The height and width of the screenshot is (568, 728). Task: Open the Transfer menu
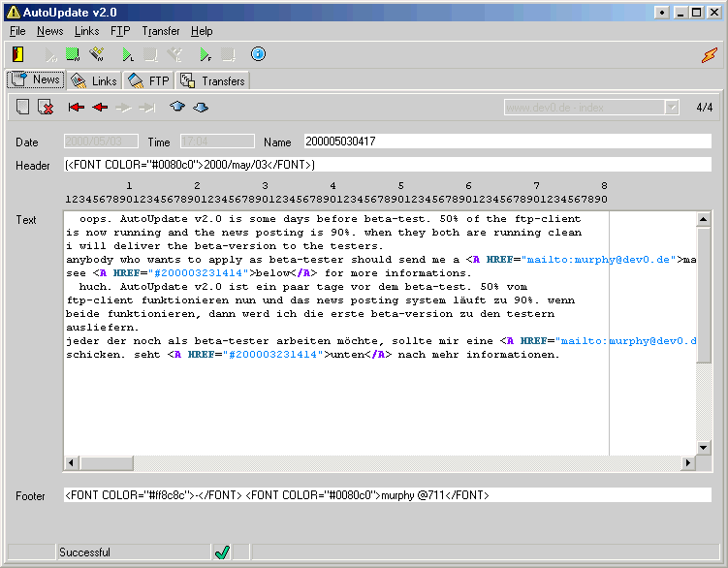point(161,31)
